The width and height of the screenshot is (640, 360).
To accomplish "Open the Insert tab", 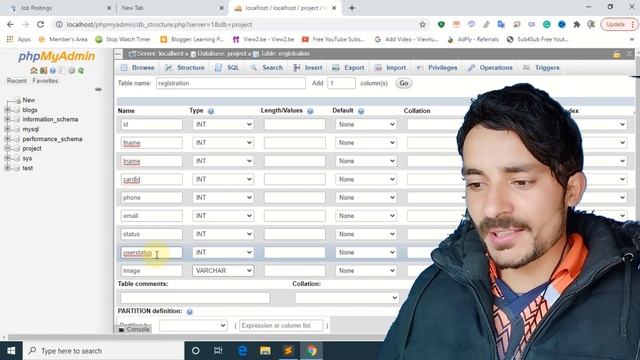I will tap(308, 68).
